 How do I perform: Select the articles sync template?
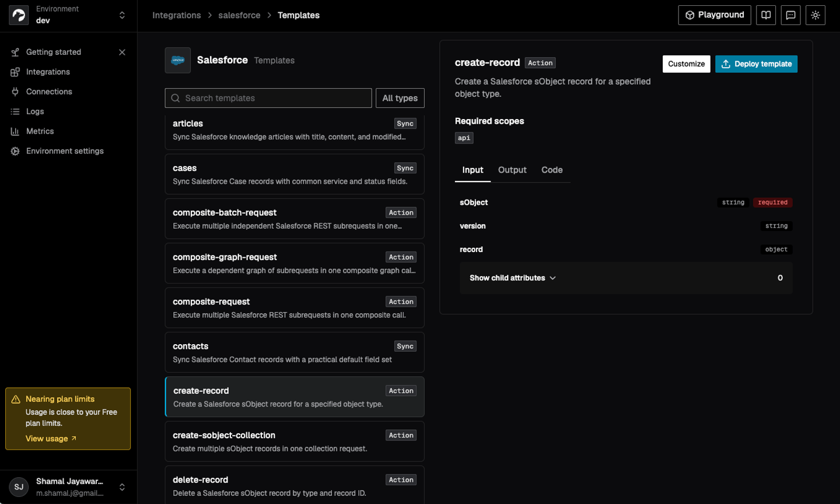click(x=295, y=131)
